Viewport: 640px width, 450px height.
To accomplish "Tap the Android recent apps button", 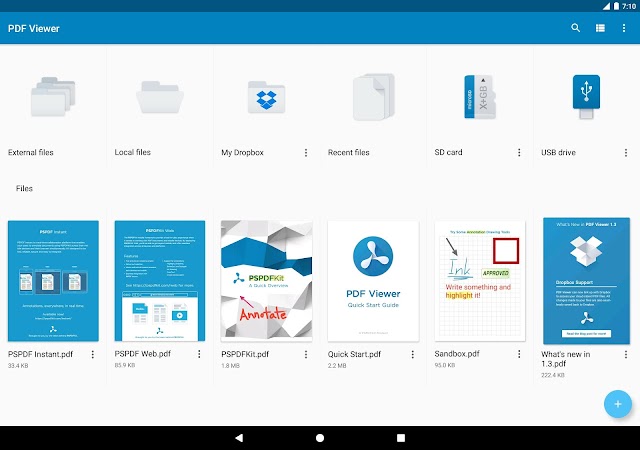I will point(401,438).
